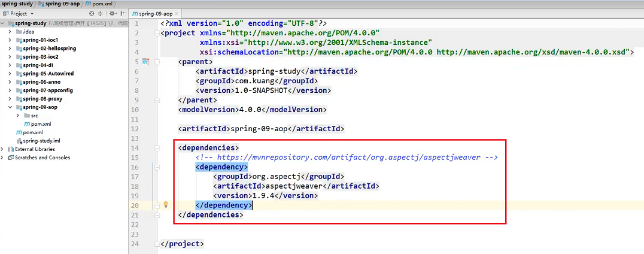Fold the project tag on line 2
This screenshot has width=644, height=254.
pyautogui.click(x=157, y=34)
